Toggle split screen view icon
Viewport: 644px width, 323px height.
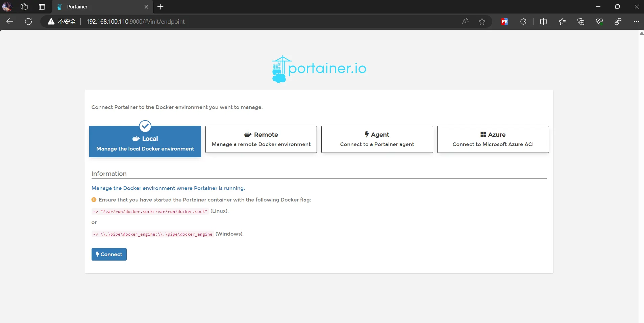543,22
